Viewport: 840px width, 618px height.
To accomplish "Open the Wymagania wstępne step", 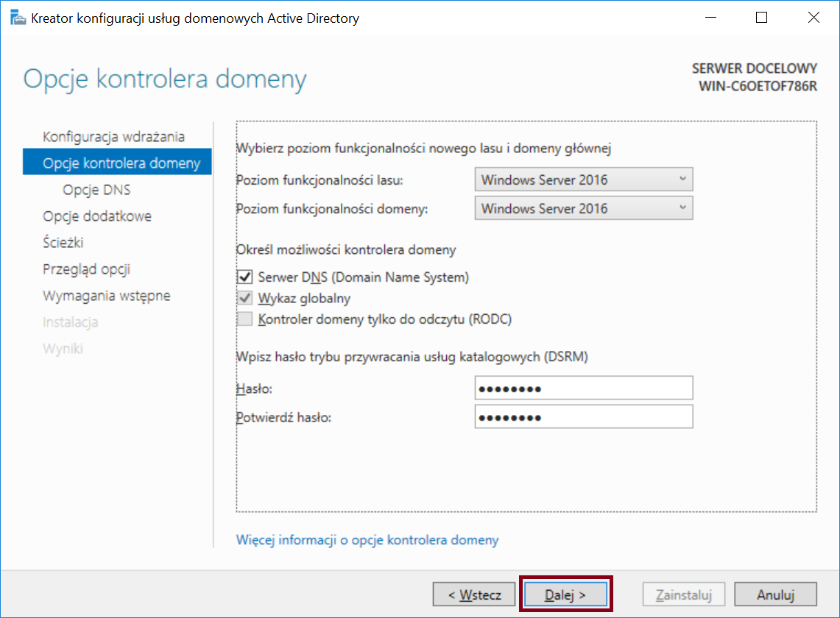I will click(107, 296).
